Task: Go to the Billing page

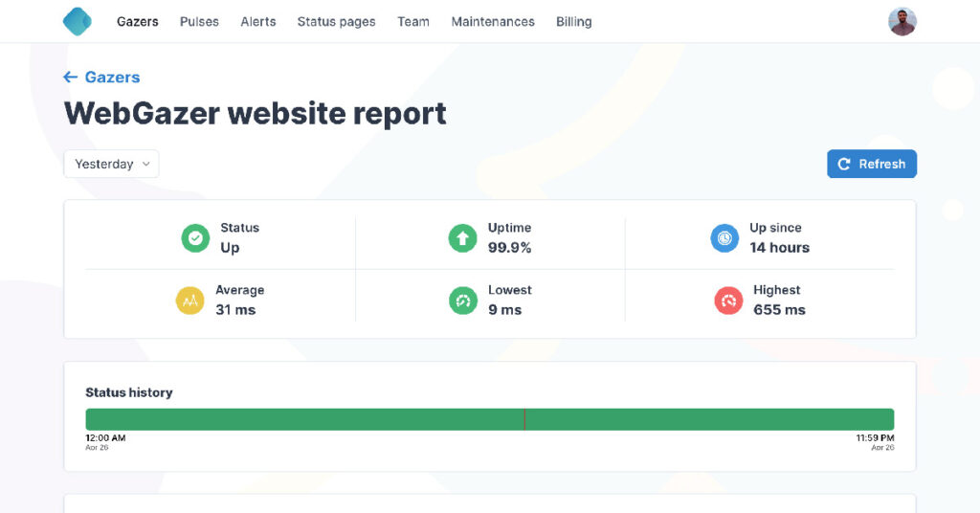Action: pyautogui.click(x=574, y=22)
